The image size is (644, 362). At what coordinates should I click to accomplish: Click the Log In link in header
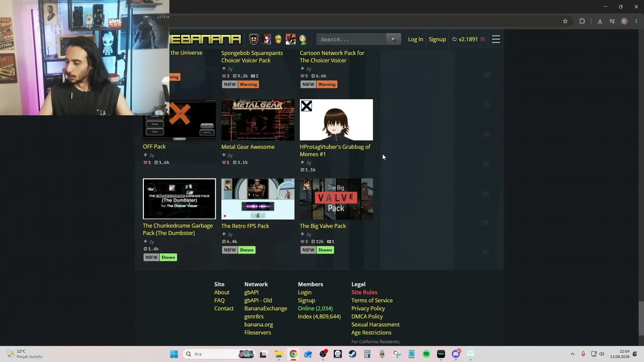click(x=416, y=39)
